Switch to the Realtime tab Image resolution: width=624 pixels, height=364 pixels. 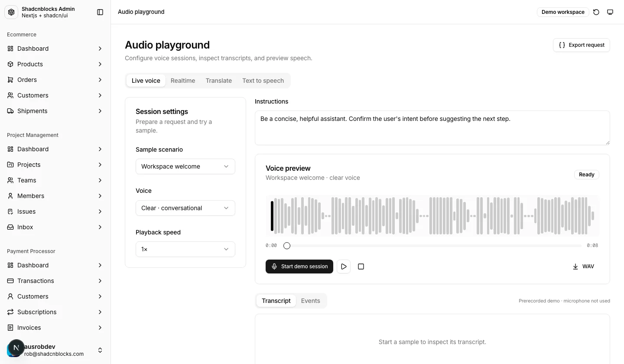click(183, 81)
